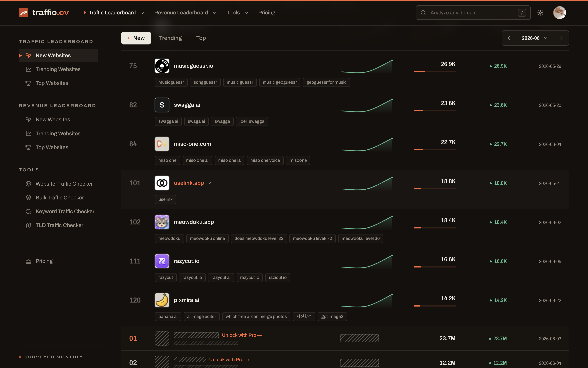Click the 23.7M traffic value on rank 01
This screenshot has height=368, width=588.
[447, 338]
